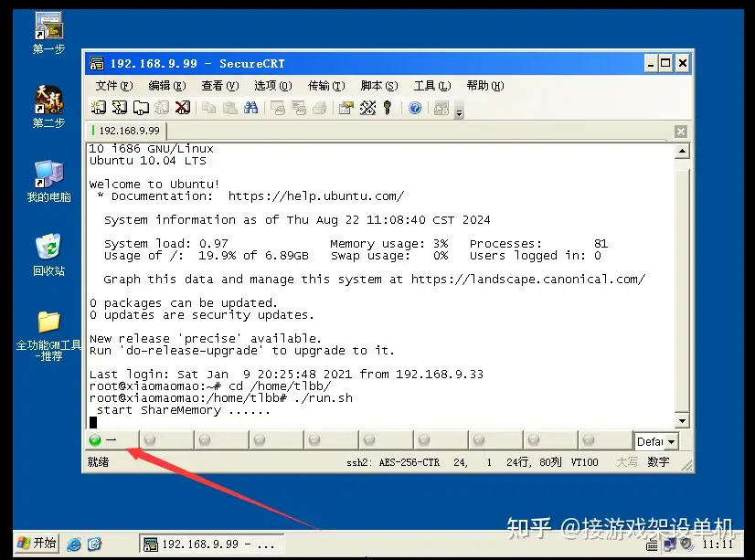The height and width of the screenshot is (560, 755).
Task: Click the '24行, 80列' status entry
Action: point(534,462)
